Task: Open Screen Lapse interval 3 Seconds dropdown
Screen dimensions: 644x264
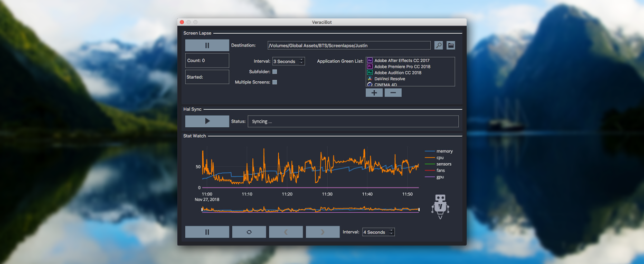Action: 288,61
